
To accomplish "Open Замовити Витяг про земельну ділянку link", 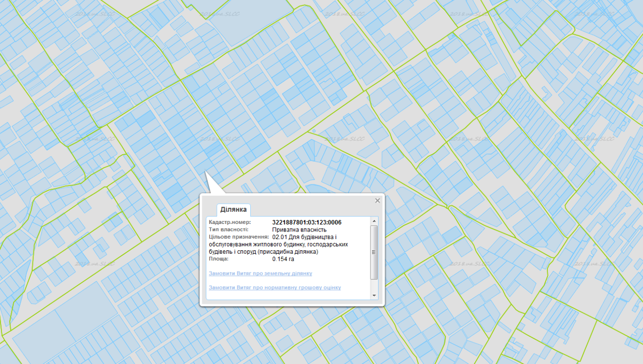I will coord(260,274).
